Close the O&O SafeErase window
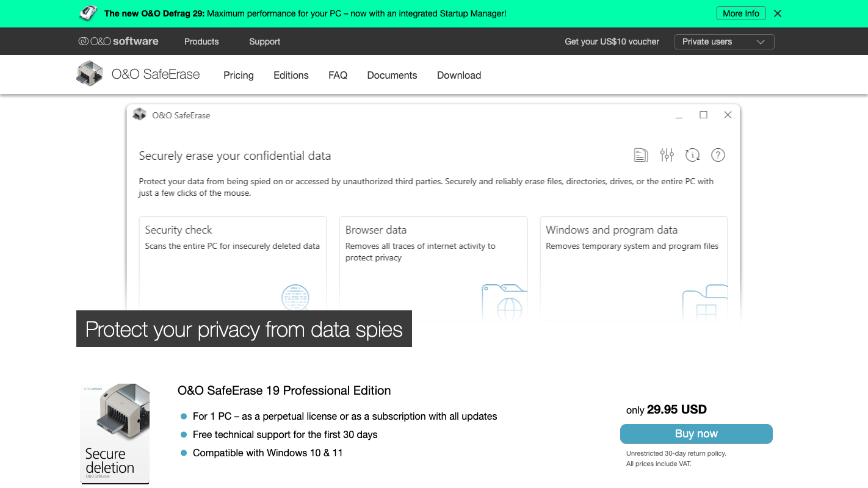Viewport: 868px width, 488px height. click(728, 115)
